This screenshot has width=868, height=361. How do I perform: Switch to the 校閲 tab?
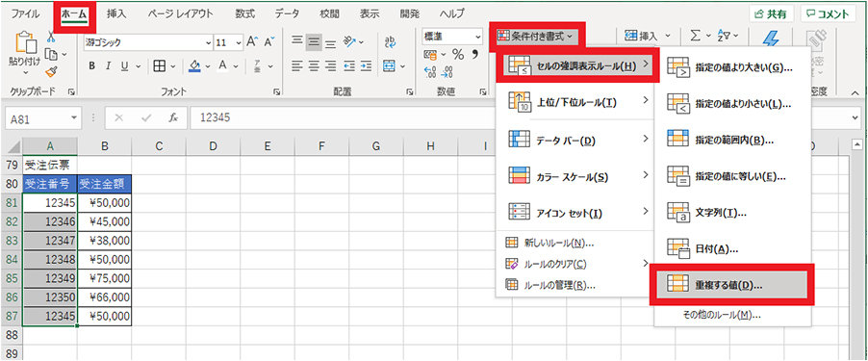tap(329, 13)
